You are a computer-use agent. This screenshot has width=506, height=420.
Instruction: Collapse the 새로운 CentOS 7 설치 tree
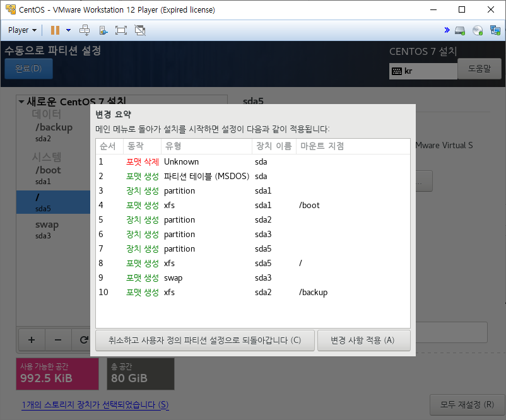[21, 102]
